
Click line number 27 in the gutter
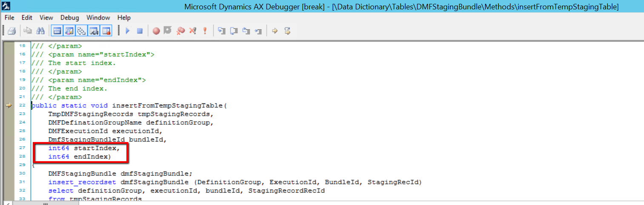[x=22, y=148]
